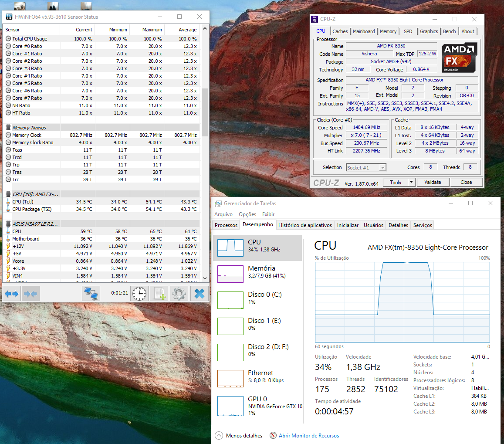This screenshot has height=444, width=504.
Task: Click the Close button in CPU-Z
Action: pos(466,182)
